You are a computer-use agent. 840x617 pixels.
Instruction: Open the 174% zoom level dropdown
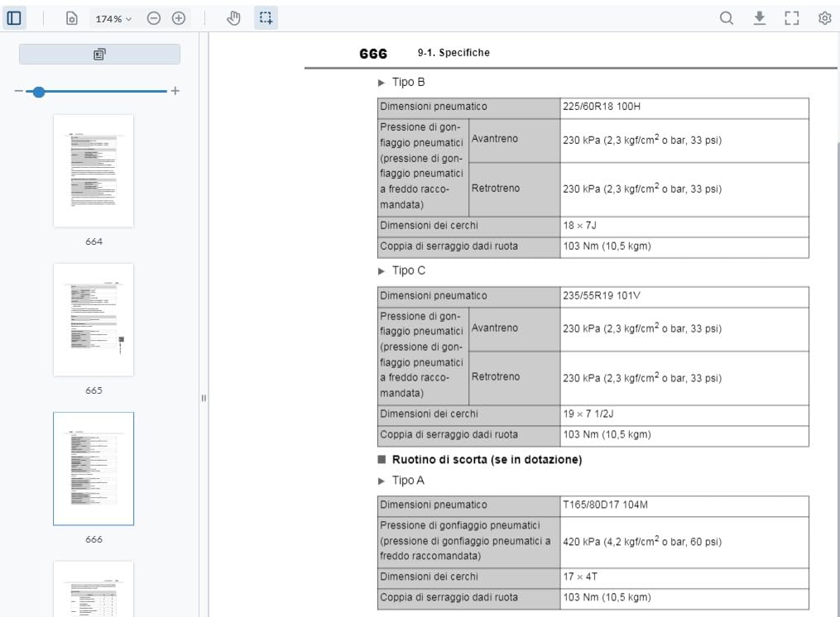(x=113, y=19)
